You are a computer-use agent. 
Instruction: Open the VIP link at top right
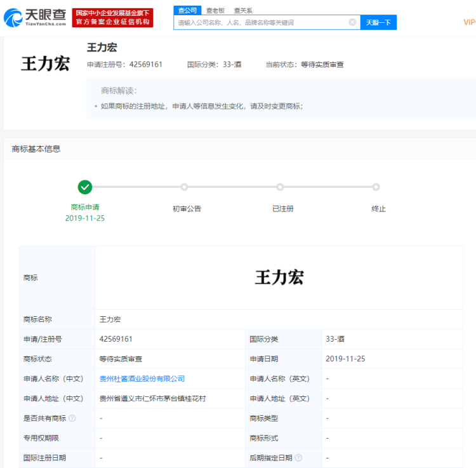click(x=470, y=22)
